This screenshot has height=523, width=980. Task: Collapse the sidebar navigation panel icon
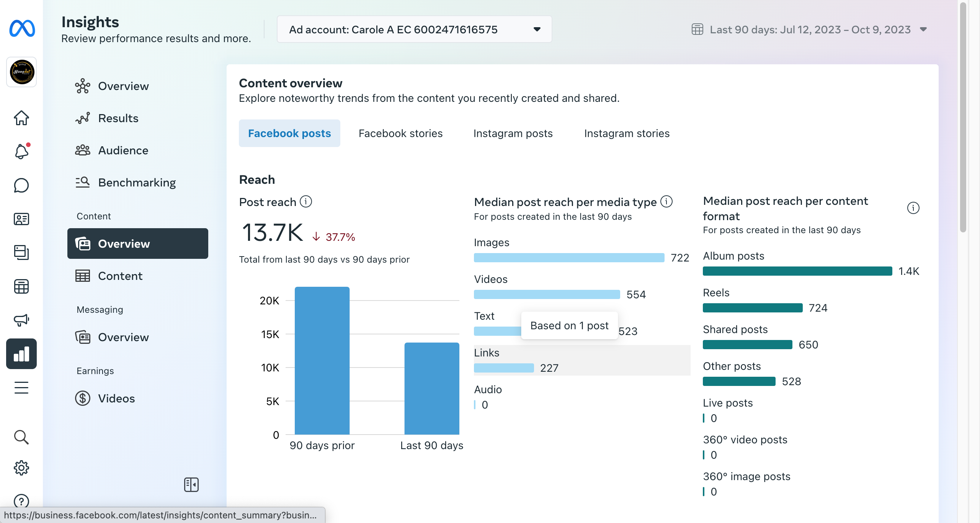tap(191, 485)
